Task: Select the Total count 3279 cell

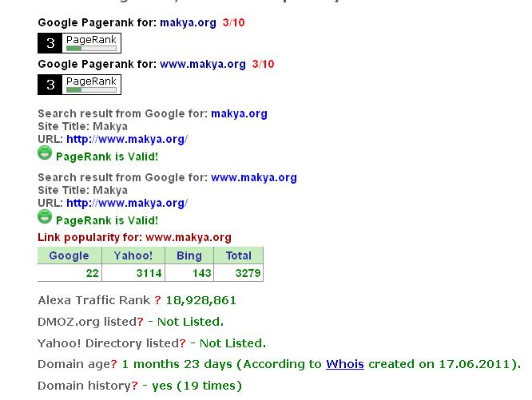Action: 239,273
